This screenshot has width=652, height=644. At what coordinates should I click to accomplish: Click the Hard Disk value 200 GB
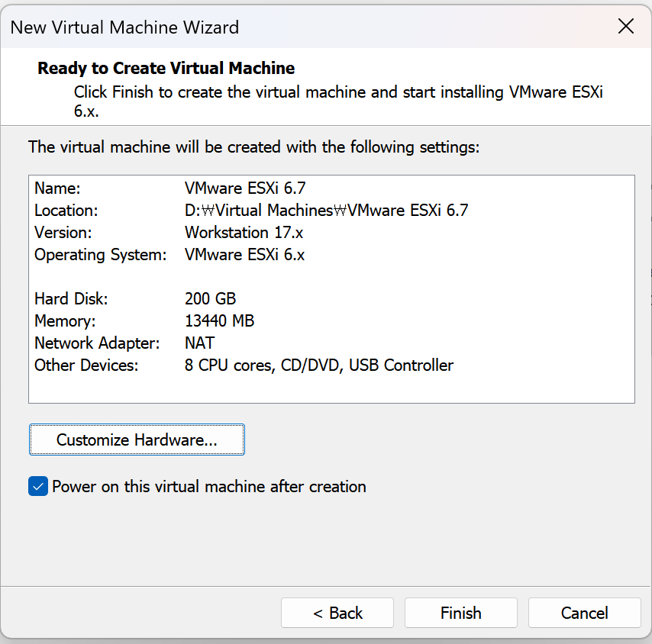click(x=211, y=299)
